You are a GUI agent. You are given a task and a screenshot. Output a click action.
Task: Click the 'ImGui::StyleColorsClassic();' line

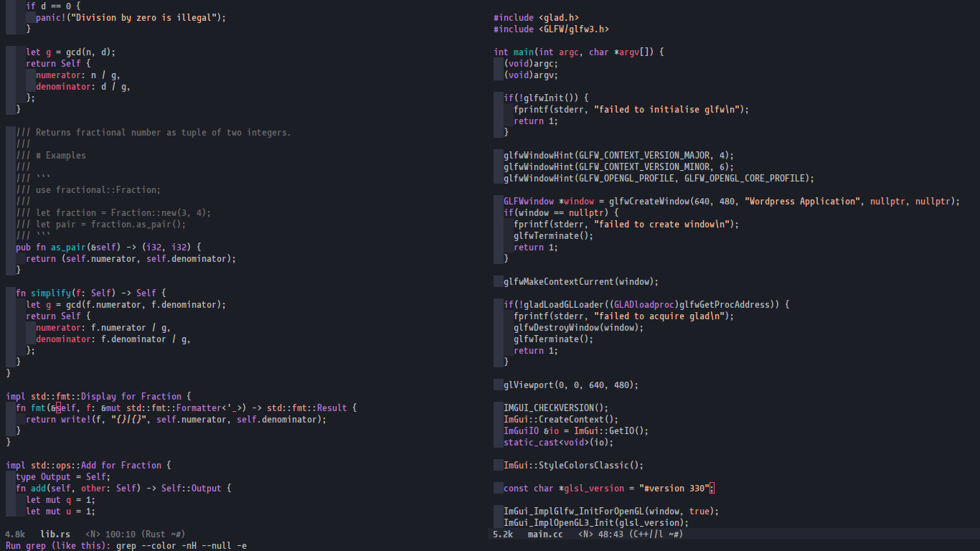pyautogui.click(x=574, y=466)
